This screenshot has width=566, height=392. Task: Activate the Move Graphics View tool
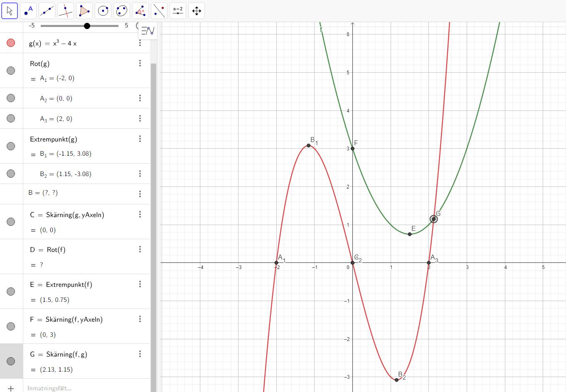click(x=197, y=11)
